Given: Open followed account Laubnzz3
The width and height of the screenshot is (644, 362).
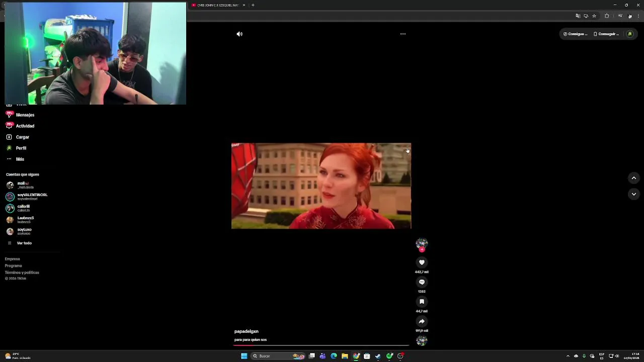Looking at the screenshot, I should click(20, 220).
